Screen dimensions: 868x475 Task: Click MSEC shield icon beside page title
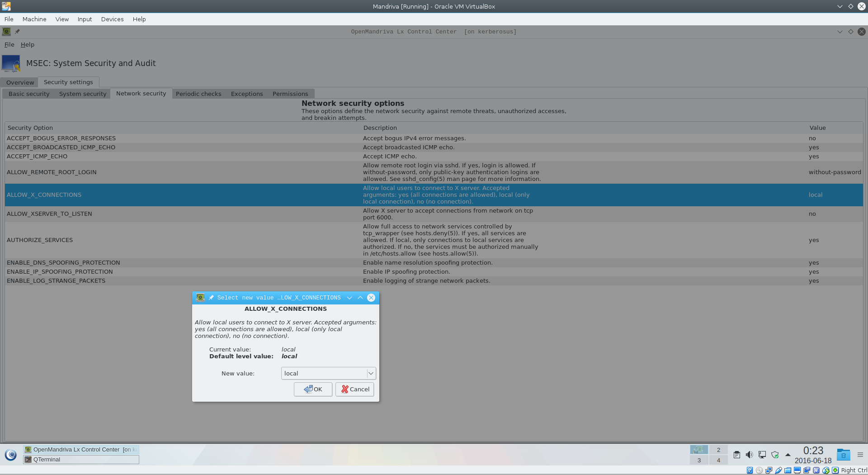(11, 63)
